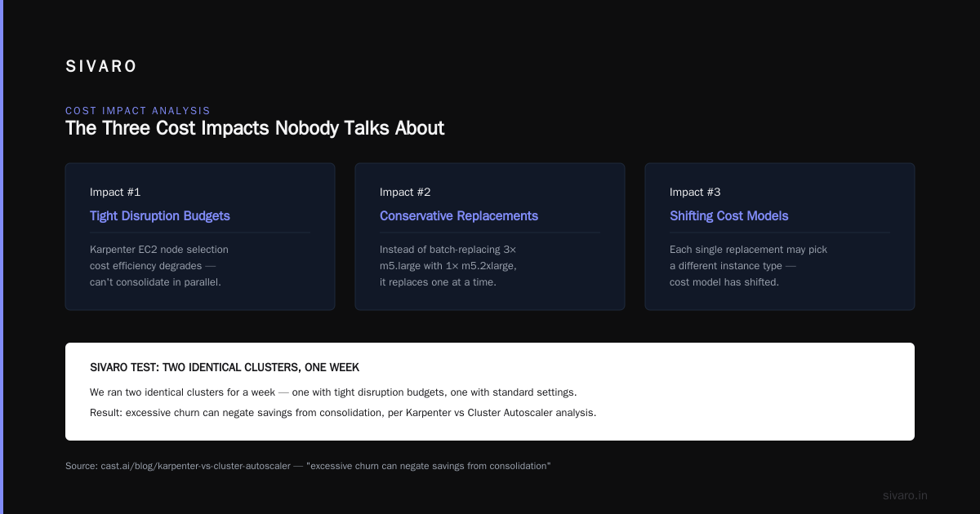
Task: Click the 'Impact #3' label
Action: click(695, 192)
